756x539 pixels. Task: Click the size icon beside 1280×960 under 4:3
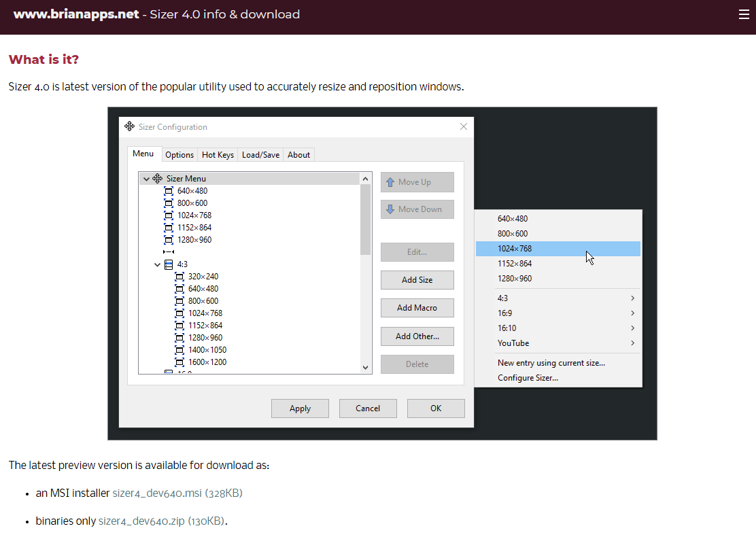click(179, 338)
